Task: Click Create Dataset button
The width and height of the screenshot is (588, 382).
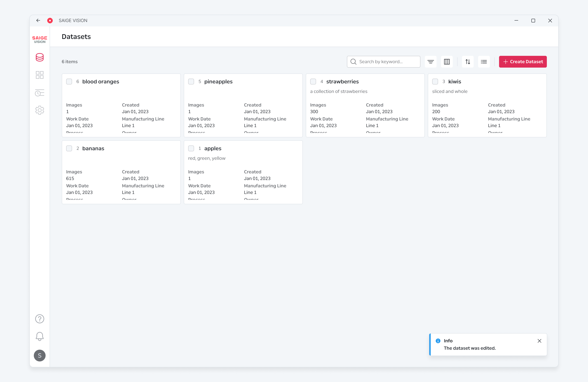Action: pos(523,62)
